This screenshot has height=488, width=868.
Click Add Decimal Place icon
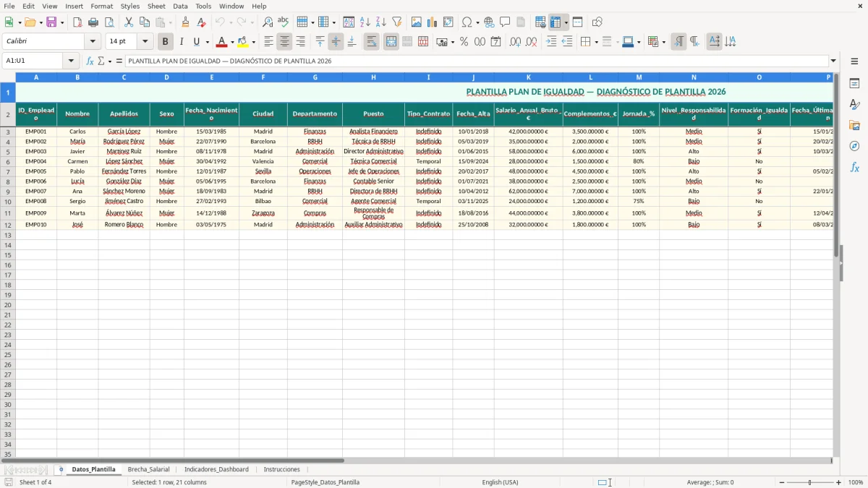[x=516, y=42]
